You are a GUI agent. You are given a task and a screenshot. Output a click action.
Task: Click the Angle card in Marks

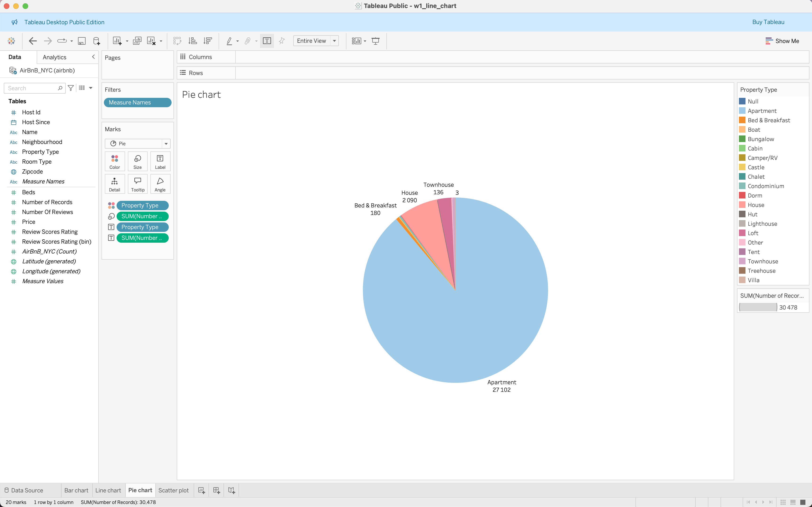pos(160,184)
